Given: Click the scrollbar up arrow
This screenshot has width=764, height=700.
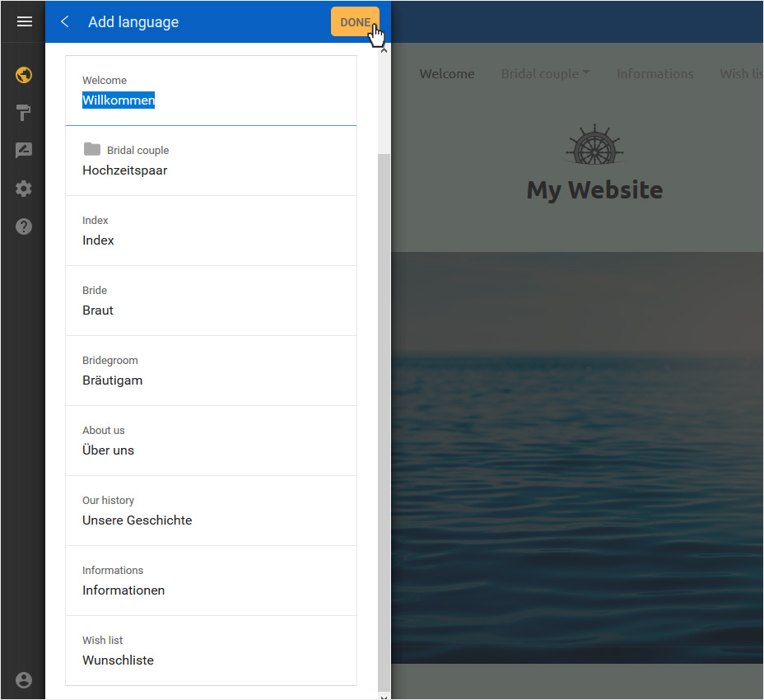Looking at the screenshot, I should click(x=384, y=49).
